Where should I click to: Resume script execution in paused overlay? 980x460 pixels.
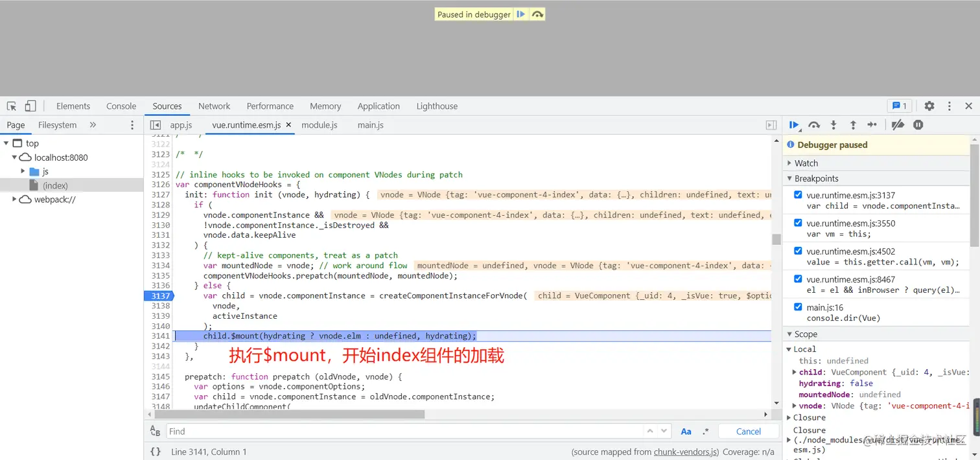520,14
